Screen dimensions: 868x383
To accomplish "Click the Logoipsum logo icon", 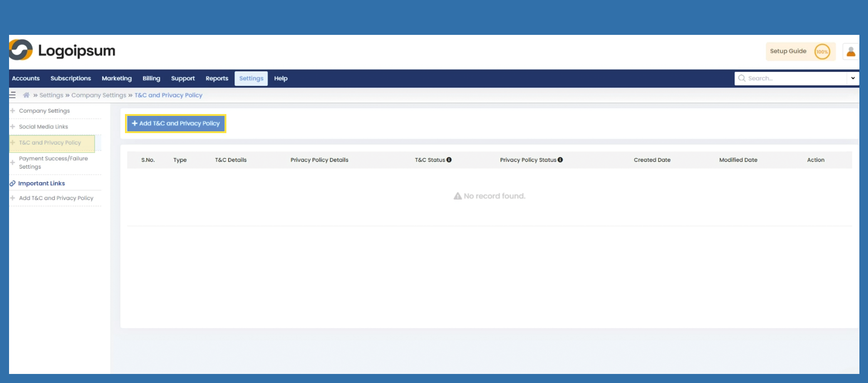I will pos(21,50).
